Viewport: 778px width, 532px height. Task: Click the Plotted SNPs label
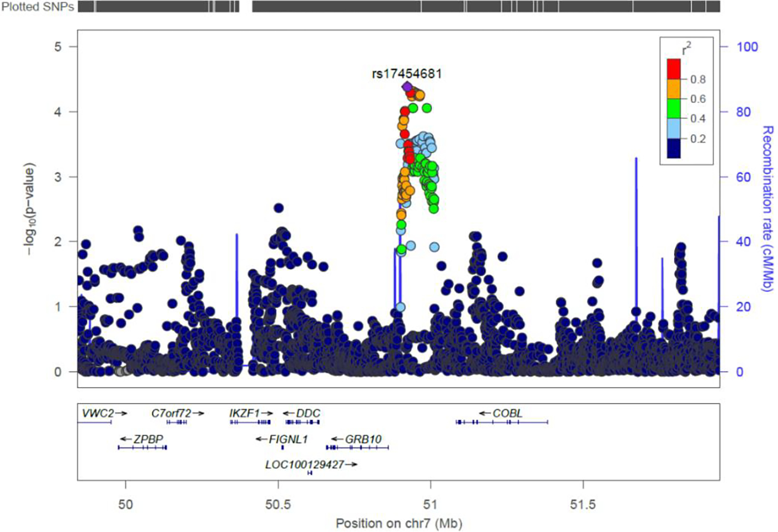pos(38,7)
